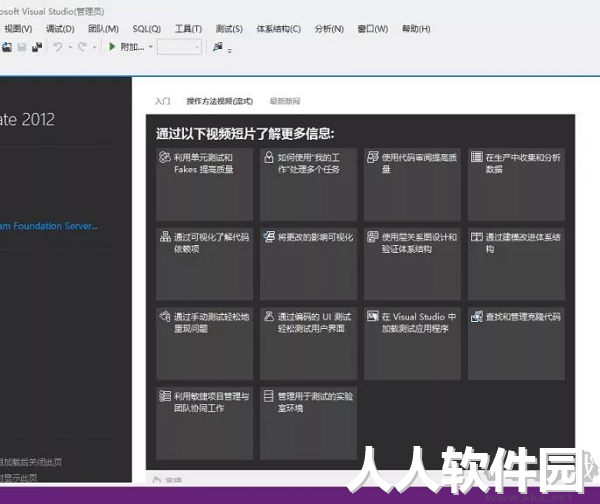Screen dimensions: 600x504
Task: Click the icon on the 如何使用“我的工作”处理多个任务 tile
Action: [269, 157]
